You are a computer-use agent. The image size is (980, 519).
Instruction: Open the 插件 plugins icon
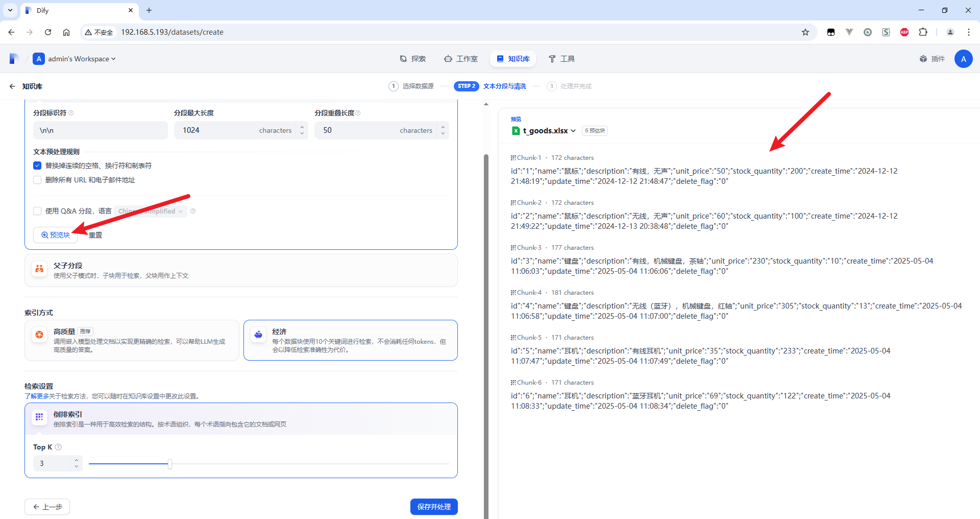pyautogui.click(x=923, y=59)
